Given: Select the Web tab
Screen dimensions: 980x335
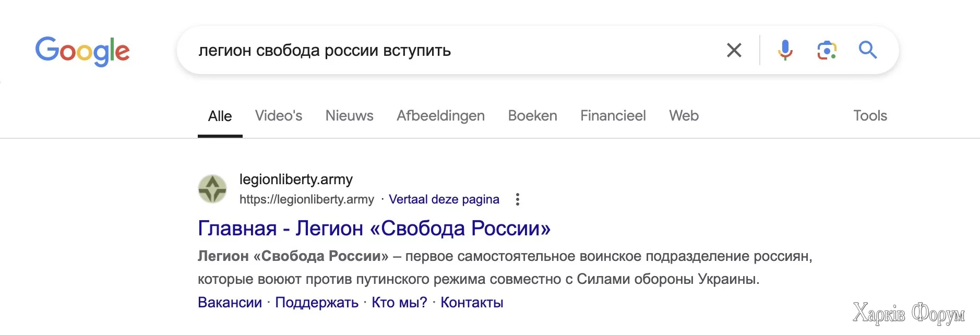Looking at the screenshot, I should tap(684, 116).
